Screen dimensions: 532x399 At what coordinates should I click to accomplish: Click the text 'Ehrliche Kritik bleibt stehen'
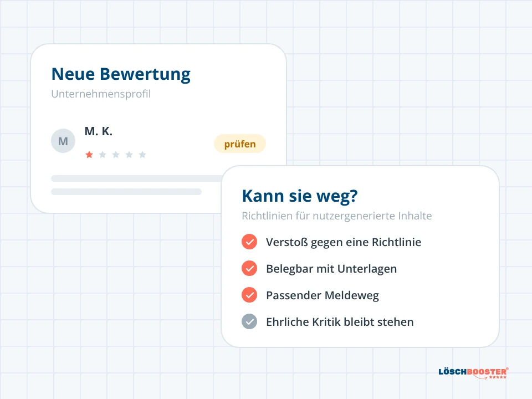(340, 322)
